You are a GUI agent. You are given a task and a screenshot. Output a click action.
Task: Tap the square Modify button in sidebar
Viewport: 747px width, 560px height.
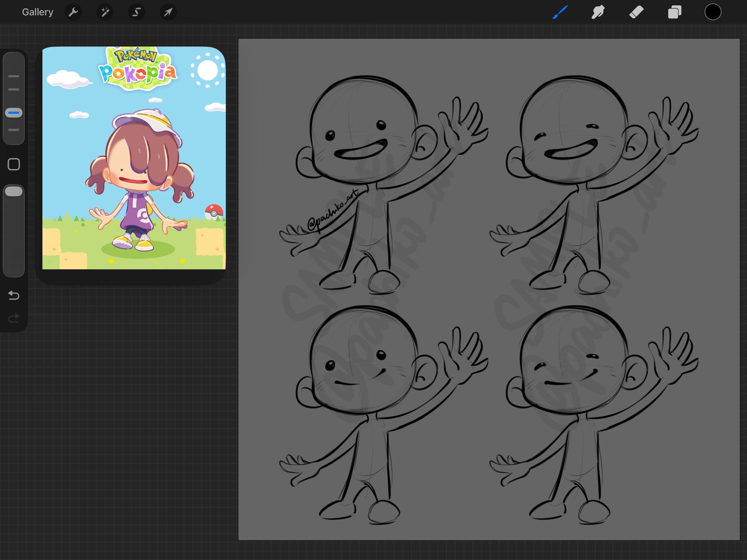14,164
